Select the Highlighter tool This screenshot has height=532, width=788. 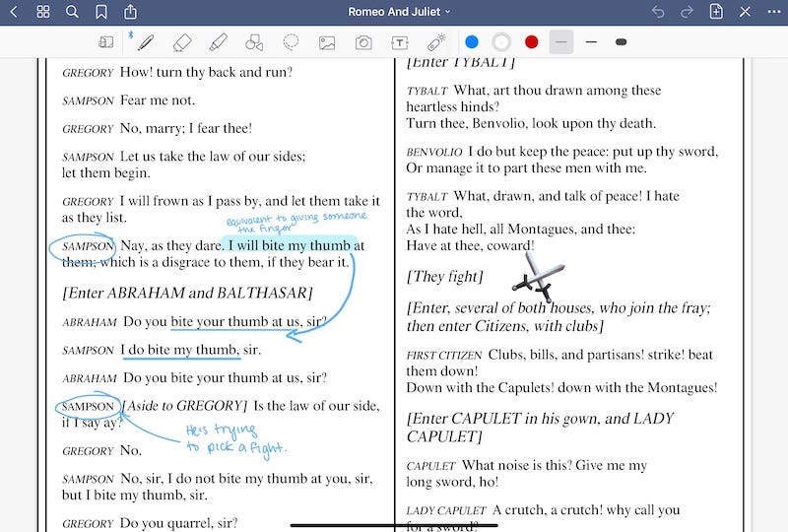(x=218, y=42)
